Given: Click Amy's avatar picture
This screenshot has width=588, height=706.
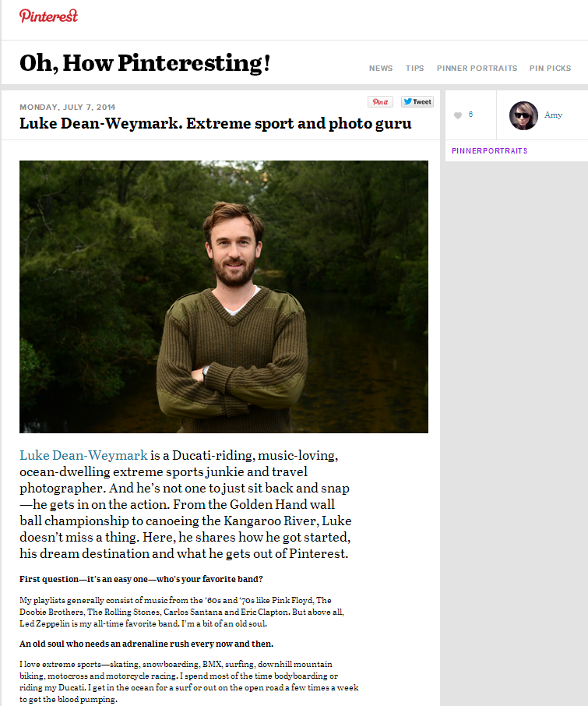Looking at the screenshot, I should tap(523, 115).
